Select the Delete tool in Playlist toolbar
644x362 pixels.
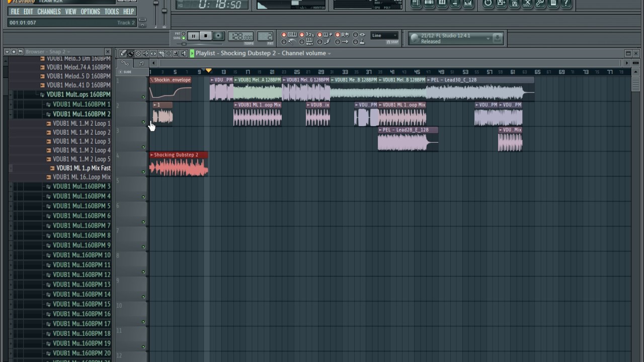point(138,53)
